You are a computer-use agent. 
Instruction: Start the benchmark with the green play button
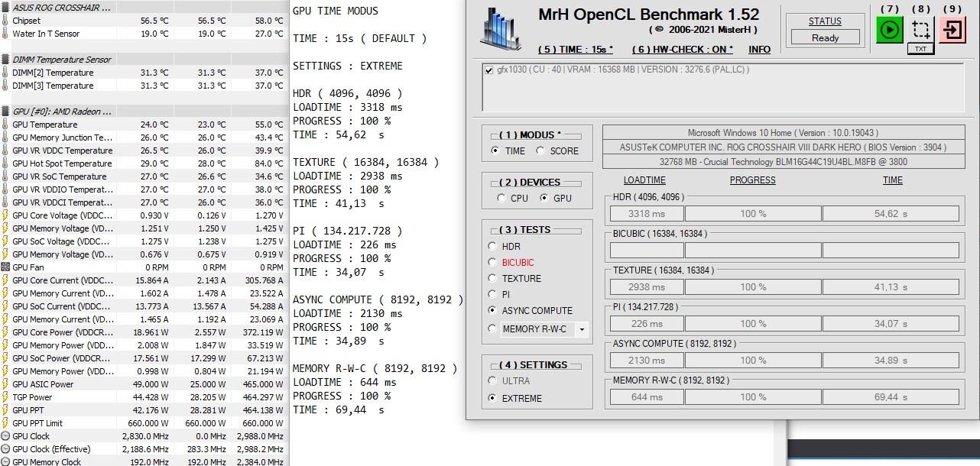(889, 30)
